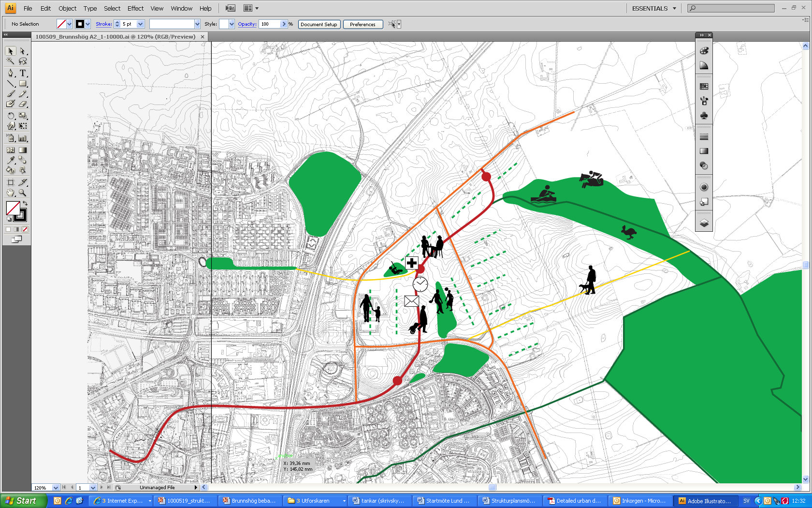This screenshot has height=508, width=812.
Task: Open the artboard number dropdown
Action: (x=93, y=488)
